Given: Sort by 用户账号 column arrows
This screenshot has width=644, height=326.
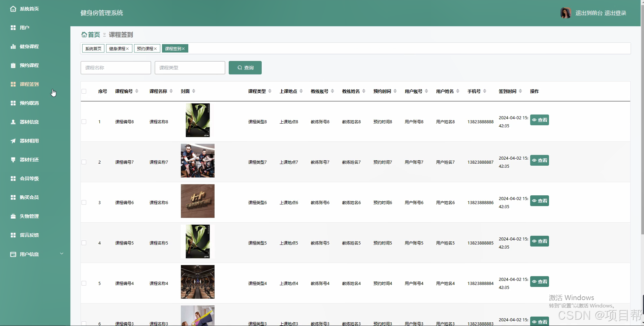Looking at the screenshot, I should pos(426,91).
